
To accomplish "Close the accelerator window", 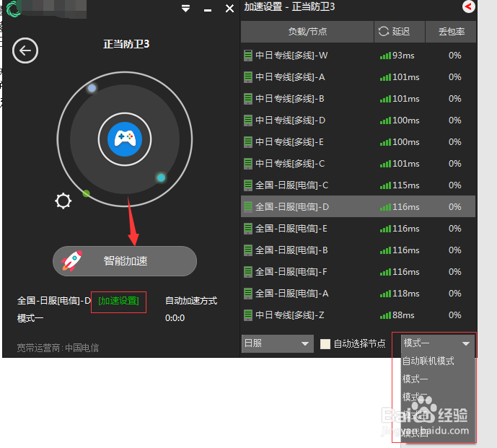I will point(229,9).
